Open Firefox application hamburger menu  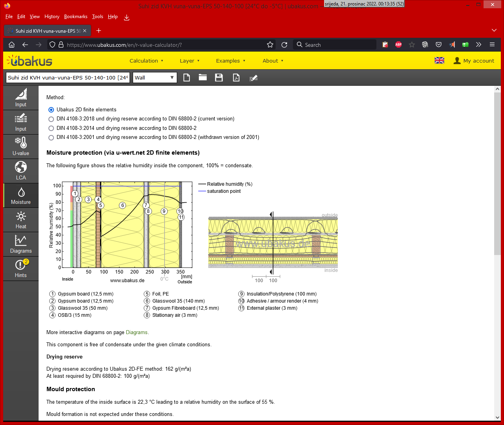click(492, 45)
